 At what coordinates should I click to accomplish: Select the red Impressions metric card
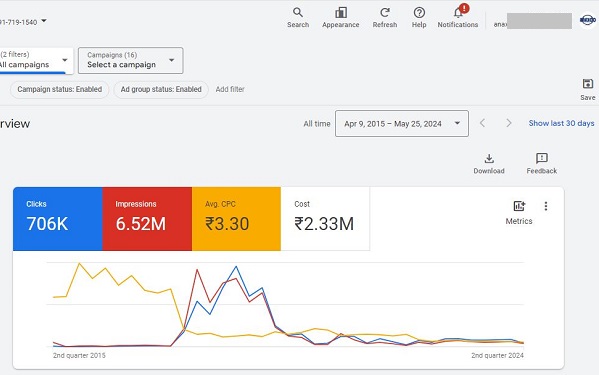tap(147, 219)
